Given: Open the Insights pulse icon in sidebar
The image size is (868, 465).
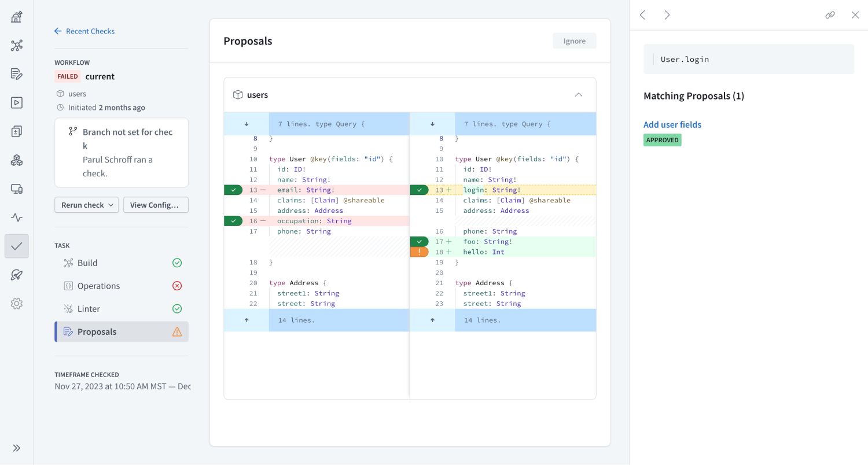Looking at the screenshot, I should pyautogui.click(x=17, y=217).
